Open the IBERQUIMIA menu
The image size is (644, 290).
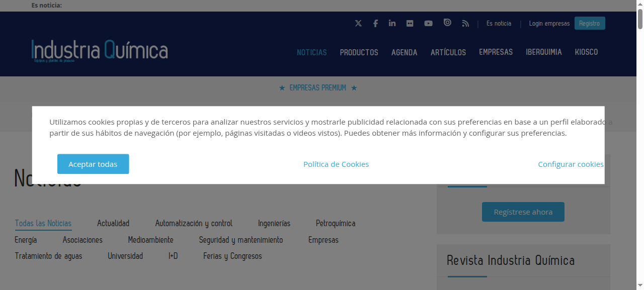click(x=544, y=52)
